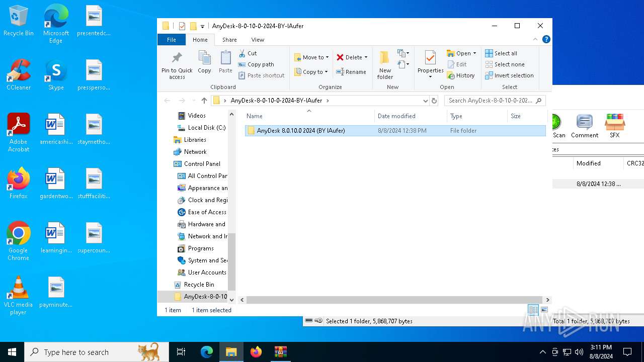Click SFX icon in WinRAR window
Image resolution: width=644 pixels, height=362 pixels.
(x=615, y=126)
